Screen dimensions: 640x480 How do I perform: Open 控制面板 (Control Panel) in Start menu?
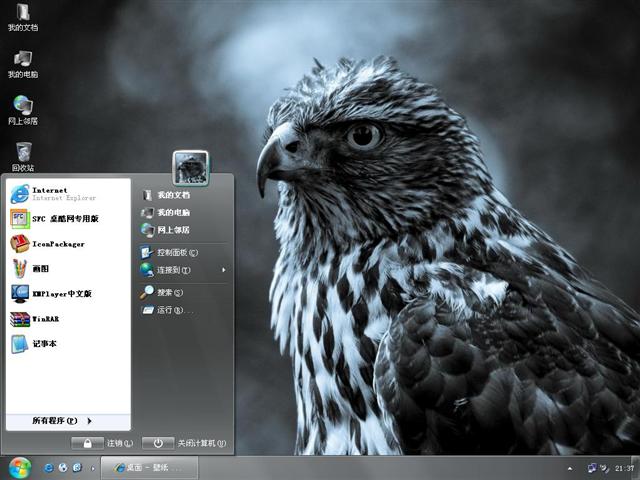[x=176, y=252]
